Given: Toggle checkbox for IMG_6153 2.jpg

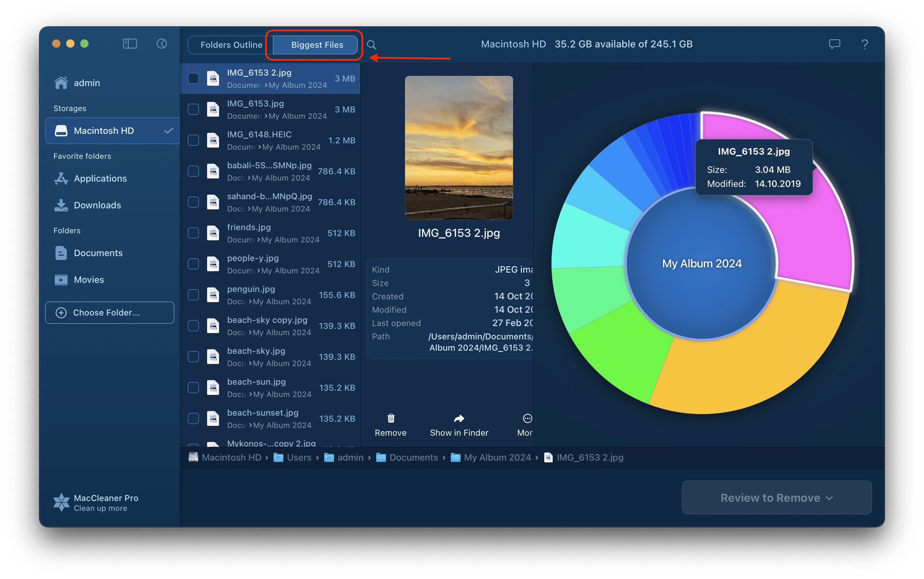Looking at the screenshot, I should (x=193, y=78).
